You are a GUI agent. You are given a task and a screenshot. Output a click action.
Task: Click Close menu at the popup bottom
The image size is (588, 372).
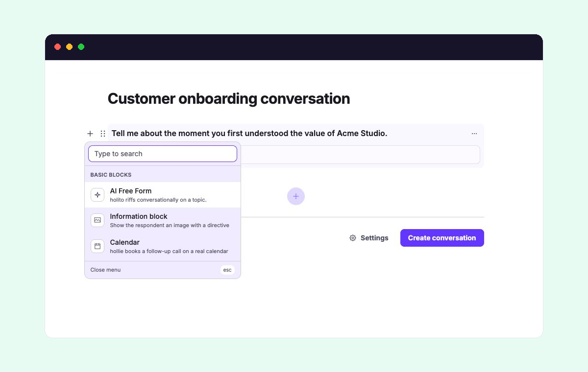pos(105,270)
